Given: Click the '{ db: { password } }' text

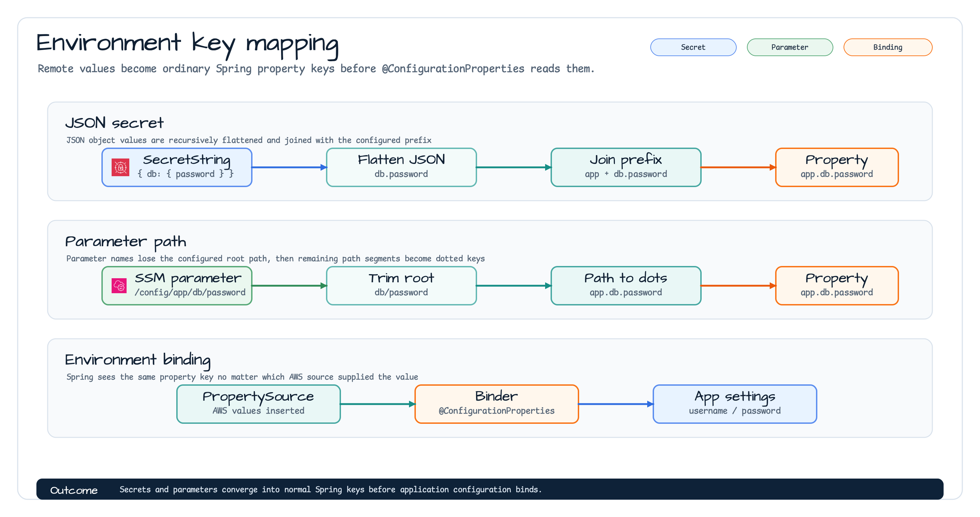Looking at the screenshot, I should coord(186,174).
